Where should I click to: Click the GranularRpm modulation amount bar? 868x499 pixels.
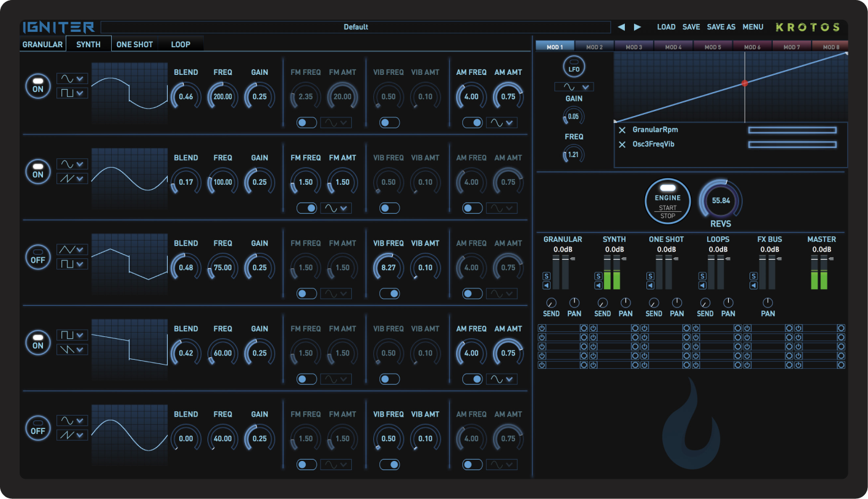tap(792, 130)
